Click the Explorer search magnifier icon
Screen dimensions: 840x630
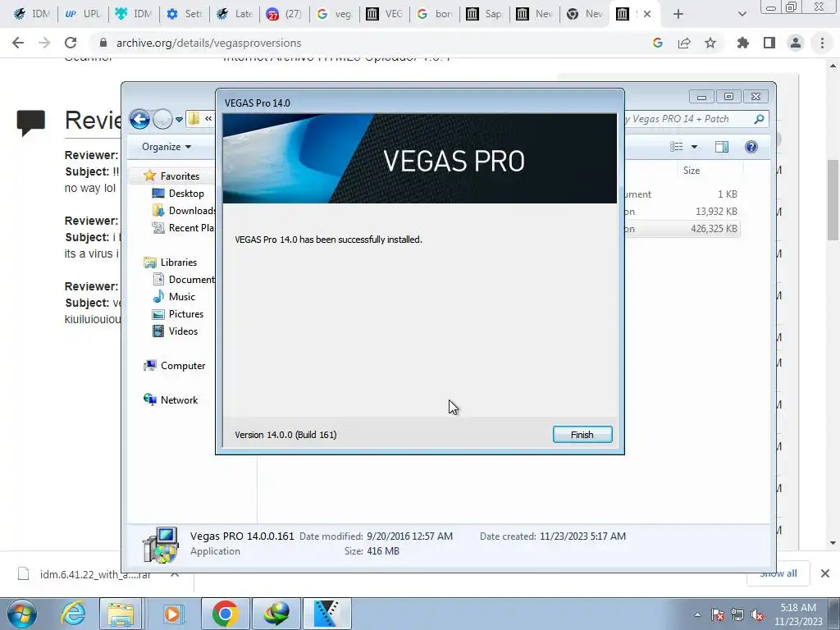tap(759, 119)
